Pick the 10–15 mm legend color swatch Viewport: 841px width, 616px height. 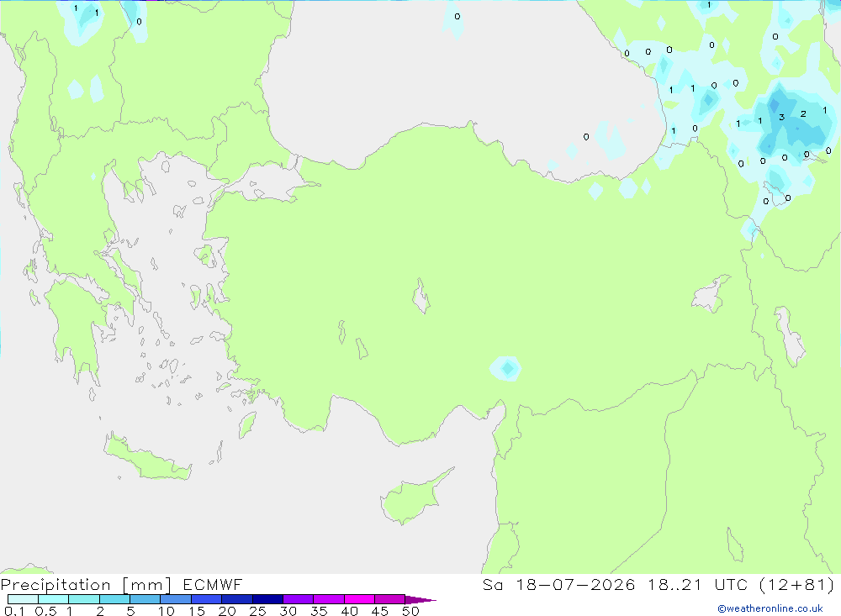[x=176, y=599]
